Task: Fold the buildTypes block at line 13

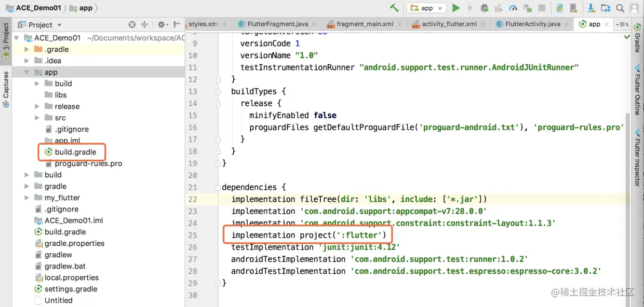Action: (x=218, y=91)
